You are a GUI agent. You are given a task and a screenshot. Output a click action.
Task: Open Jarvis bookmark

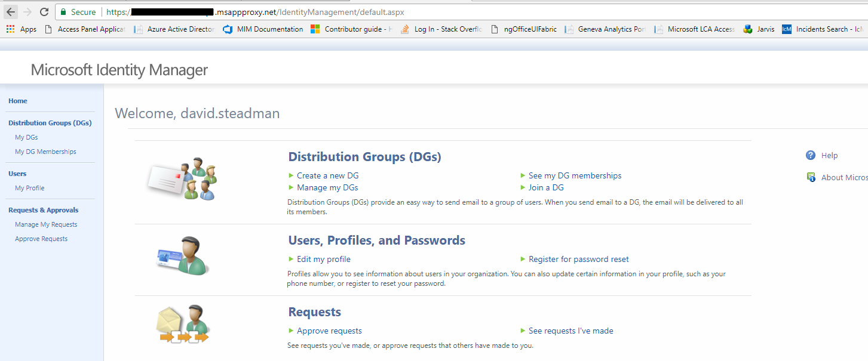[x=759, y=29]
